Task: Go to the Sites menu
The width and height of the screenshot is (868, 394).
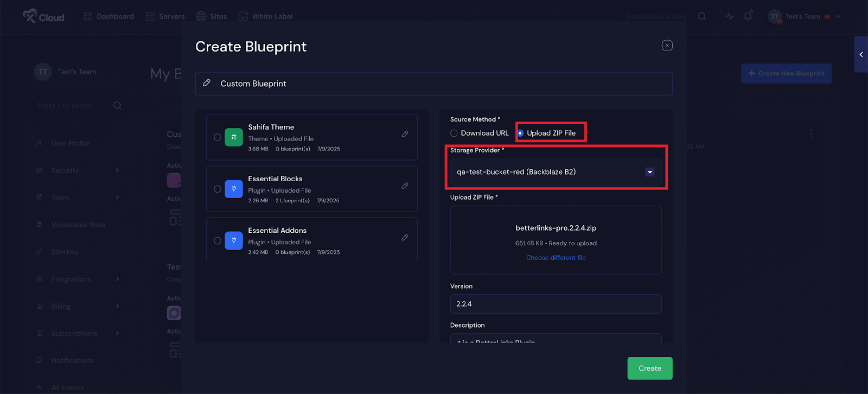Action: [212, 16]
